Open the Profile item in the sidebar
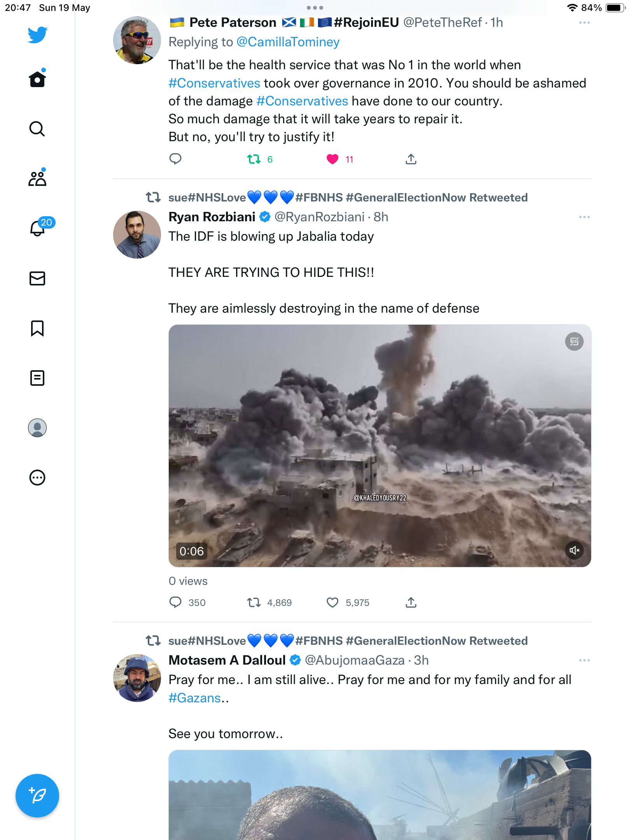The image size is (630, 840). point(37,428)
